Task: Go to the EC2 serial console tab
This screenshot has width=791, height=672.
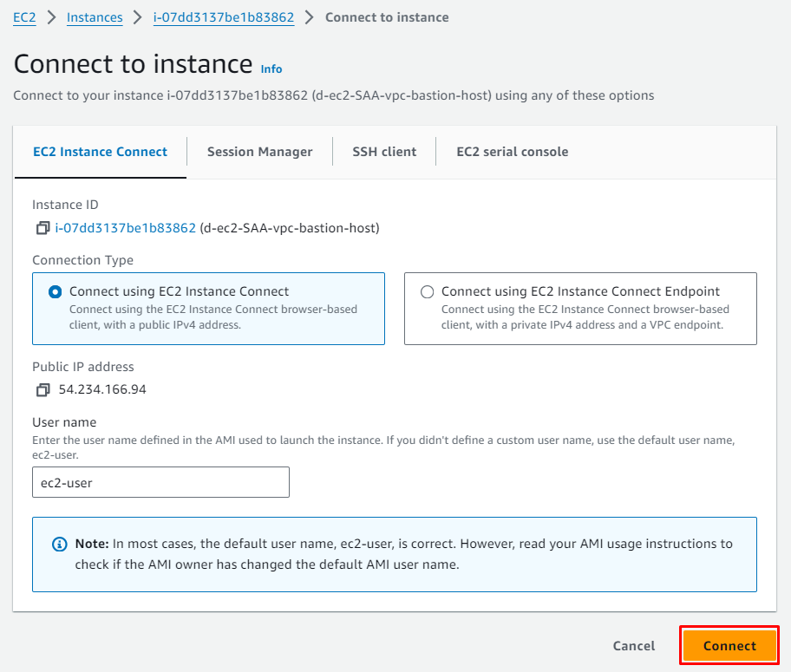Action: 512,152
